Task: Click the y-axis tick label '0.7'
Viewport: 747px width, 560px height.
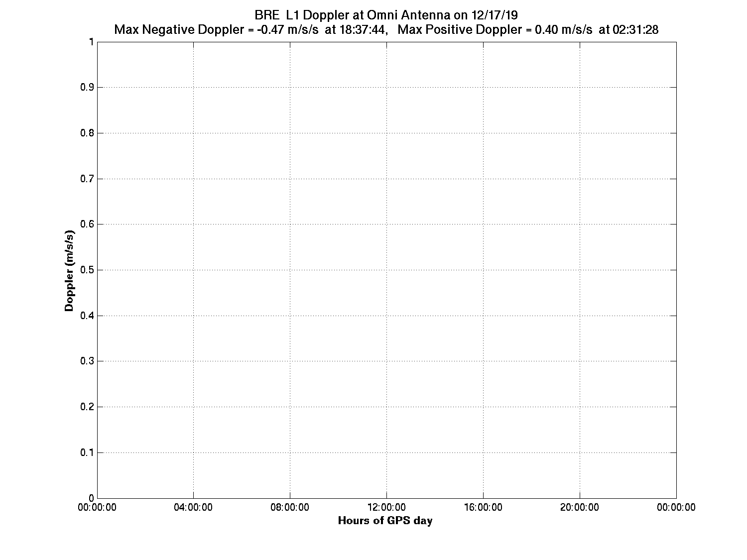Action: click(87, 179)
